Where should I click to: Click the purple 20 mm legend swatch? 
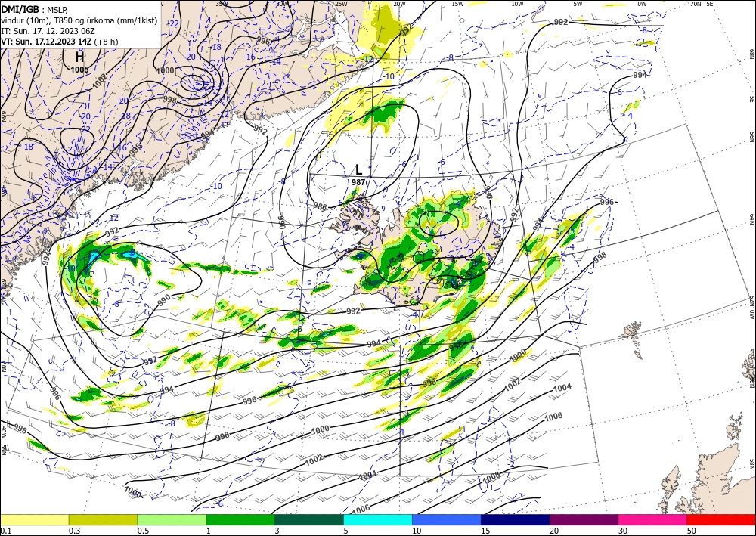pos(584,519)
